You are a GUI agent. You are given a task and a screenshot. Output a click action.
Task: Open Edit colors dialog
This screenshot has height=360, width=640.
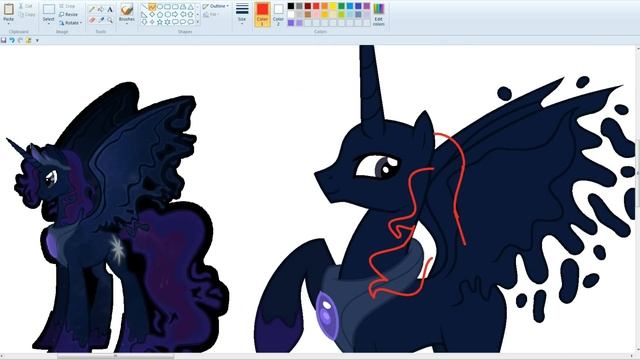pyautogui.click(x=378, y=14)
